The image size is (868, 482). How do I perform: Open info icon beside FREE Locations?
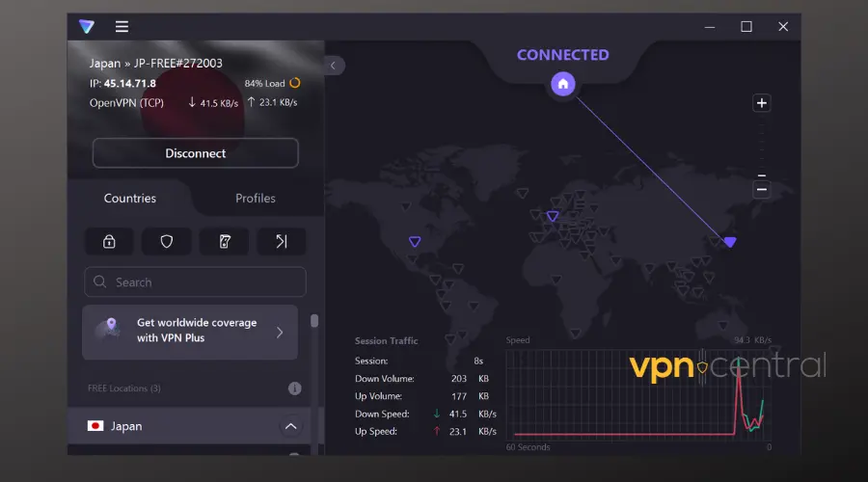pos(295,388)
